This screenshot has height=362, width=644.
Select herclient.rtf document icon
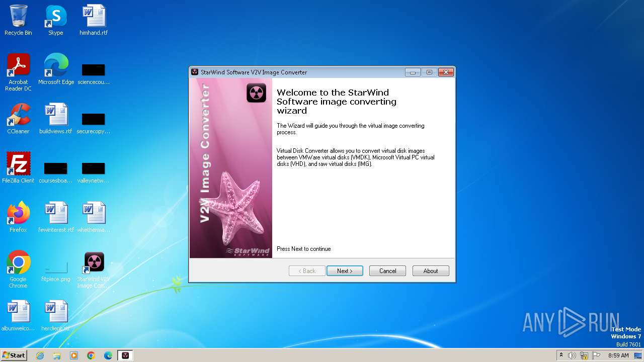(x=56, y=316)
